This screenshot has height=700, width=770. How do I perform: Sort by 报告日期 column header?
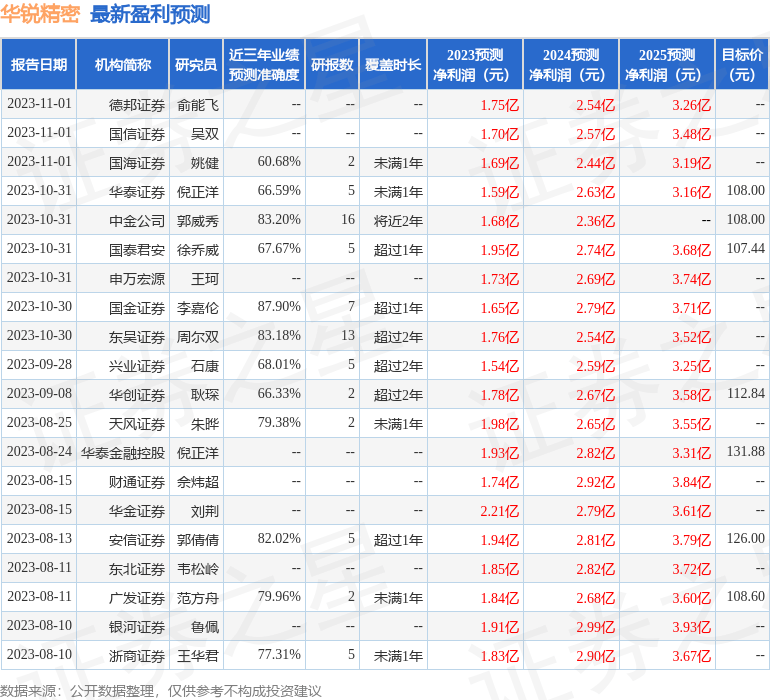pyautogui.click(x=39, y=65)
